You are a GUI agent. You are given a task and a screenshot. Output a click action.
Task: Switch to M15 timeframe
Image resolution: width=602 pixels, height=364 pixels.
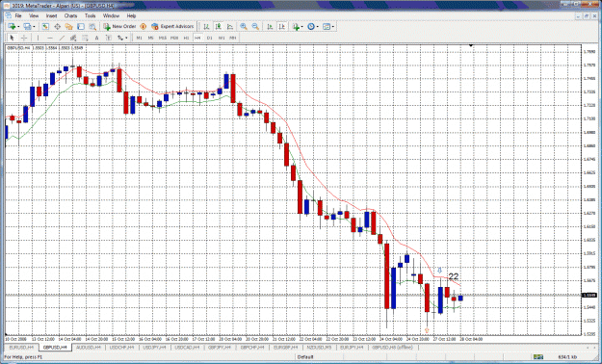(163, 38)
